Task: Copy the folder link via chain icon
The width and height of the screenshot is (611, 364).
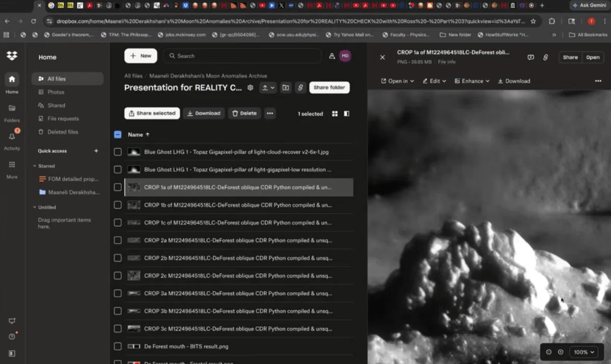Action: click(x=300, y=88)
